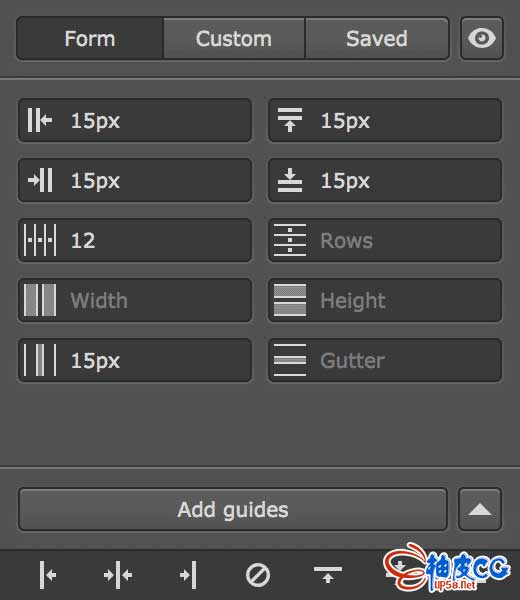
Task: Add guide to left edge icon
Action: click(x=48, y=575)
